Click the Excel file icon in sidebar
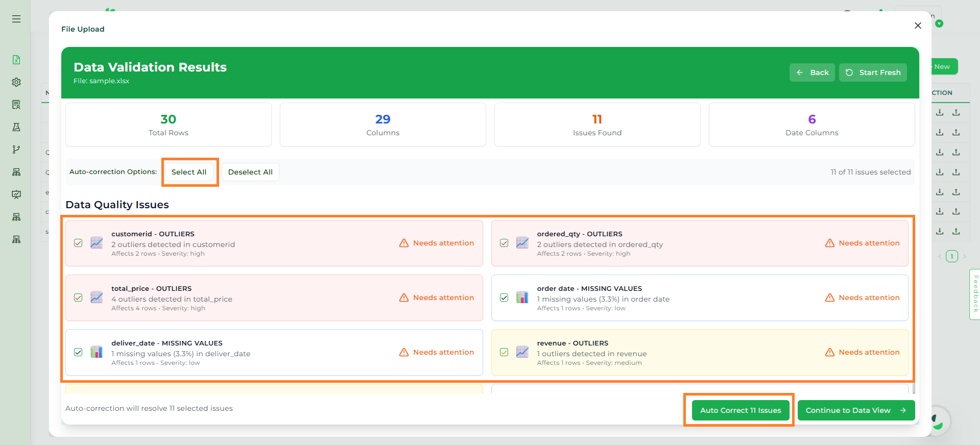The width and height of the screenshot is (980, 445). [16, 60]
